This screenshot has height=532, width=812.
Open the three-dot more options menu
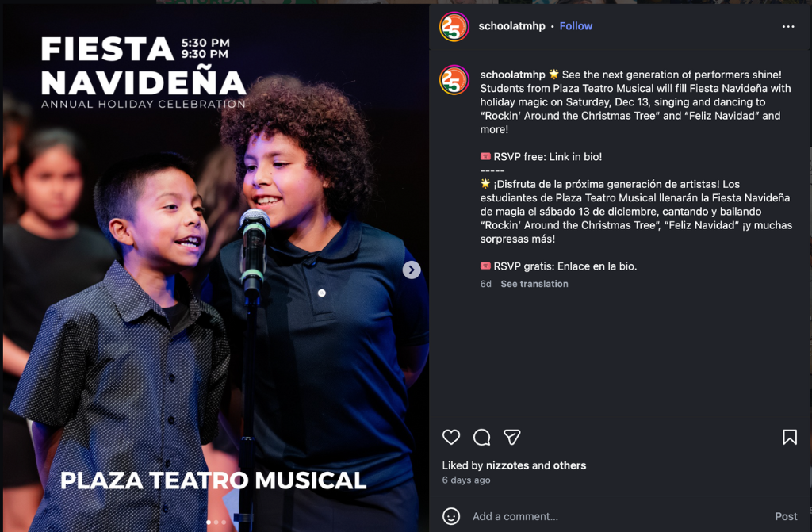(x=787, y=26)
